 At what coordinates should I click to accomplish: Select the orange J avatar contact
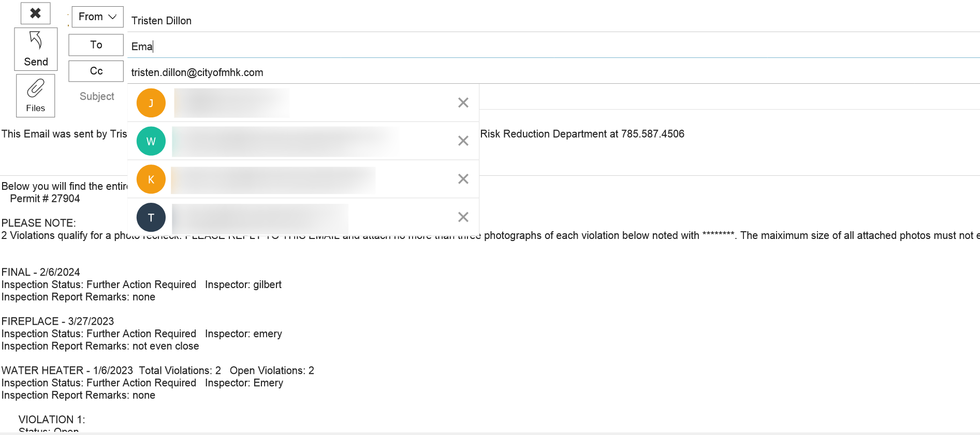(151, 103)
